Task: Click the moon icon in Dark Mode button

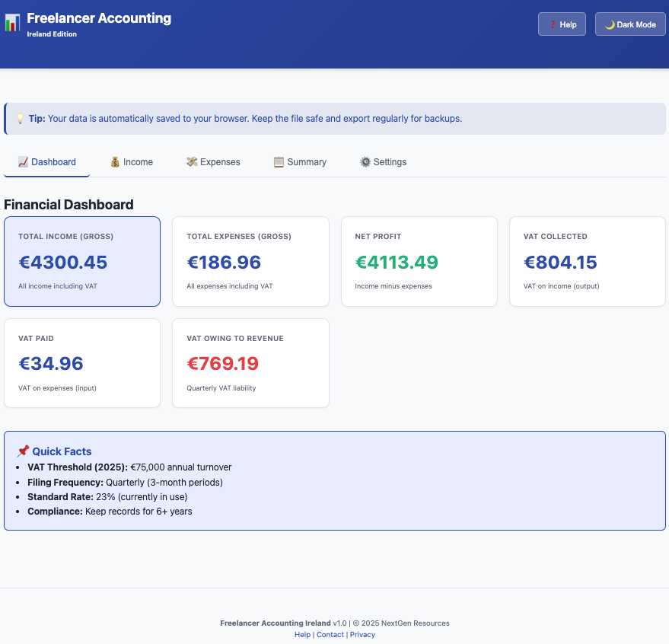Action: tap(610, 25)
